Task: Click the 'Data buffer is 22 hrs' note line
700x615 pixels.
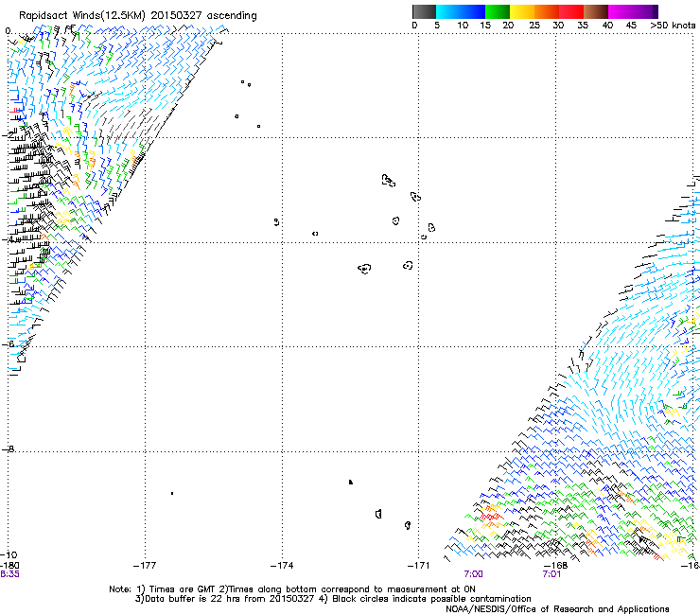Action: click(333, 599)
